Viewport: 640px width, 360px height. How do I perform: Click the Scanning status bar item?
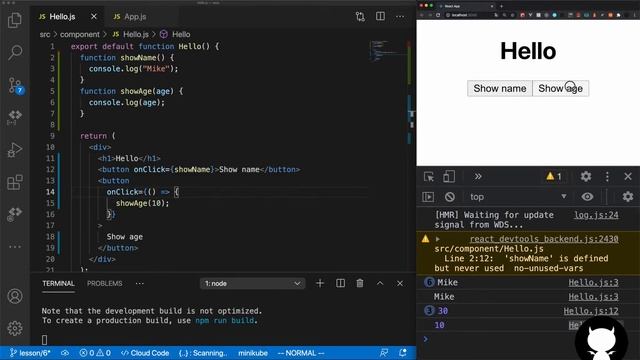(x=203, y=353)
